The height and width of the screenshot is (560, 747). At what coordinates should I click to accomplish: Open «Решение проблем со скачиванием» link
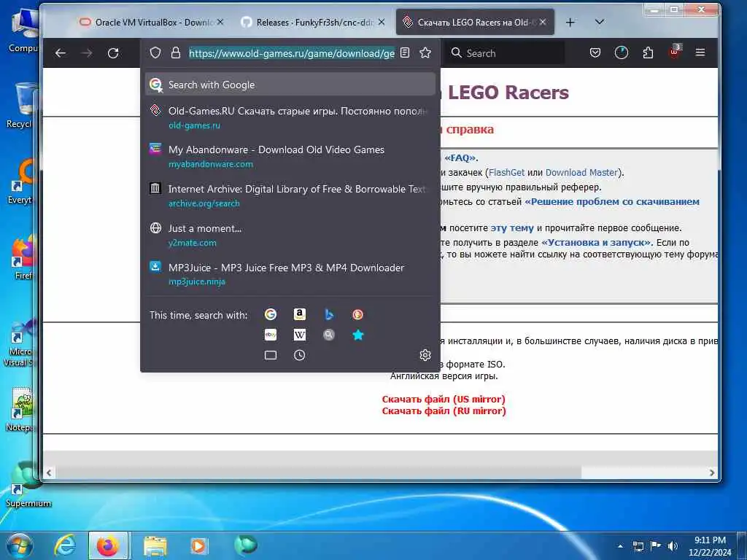[612, 201]
